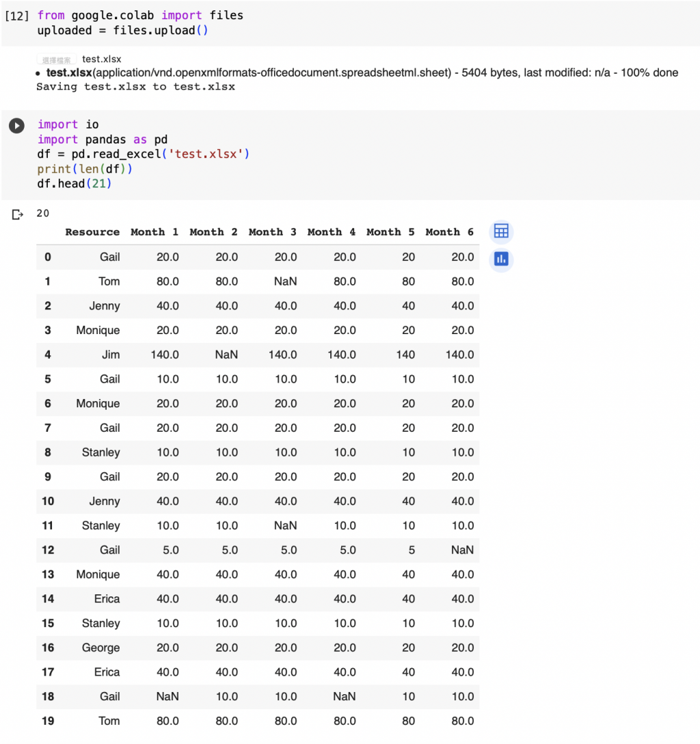Click 5.0 in row 12 Month 1
The height and width of the screenshot is (744, 700).
(x=171, y=551)
